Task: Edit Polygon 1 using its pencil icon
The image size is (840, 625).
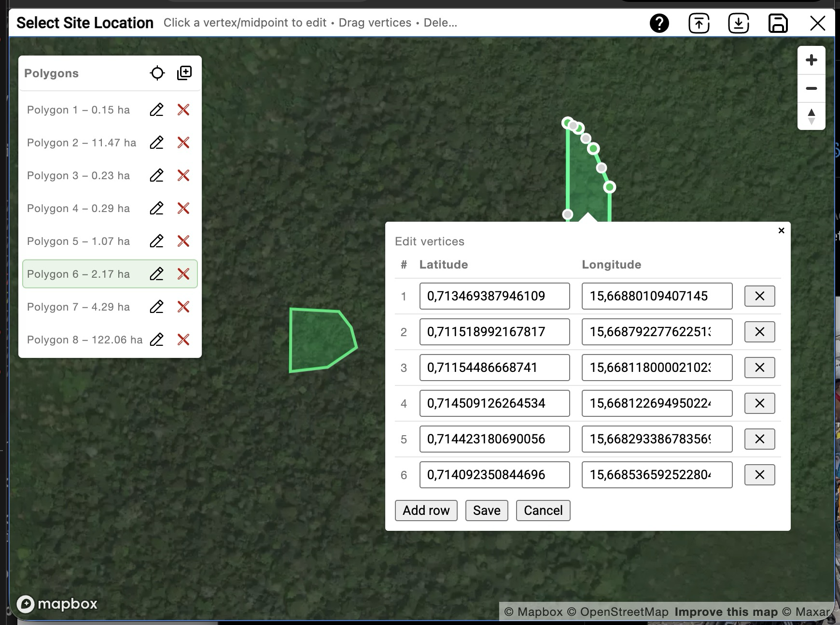Action: [x=156, y=110]
